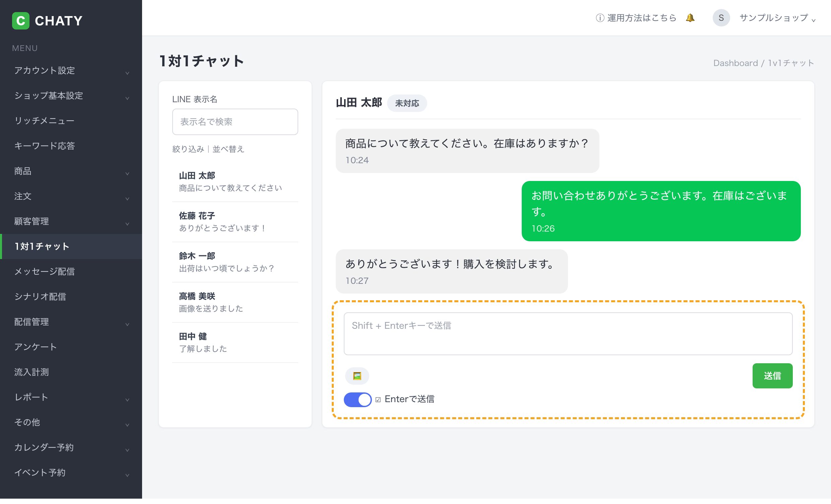Open chat with 鈴木 一郎
Image resolution: width=831 pixels, height=504 pixels.
tap(235, 262)
